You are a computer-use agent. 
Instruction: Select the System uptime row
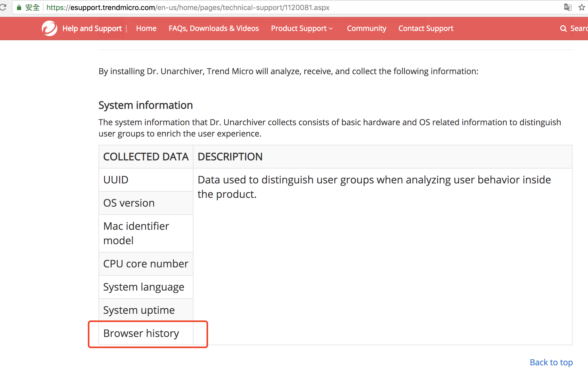coord(139,310)
